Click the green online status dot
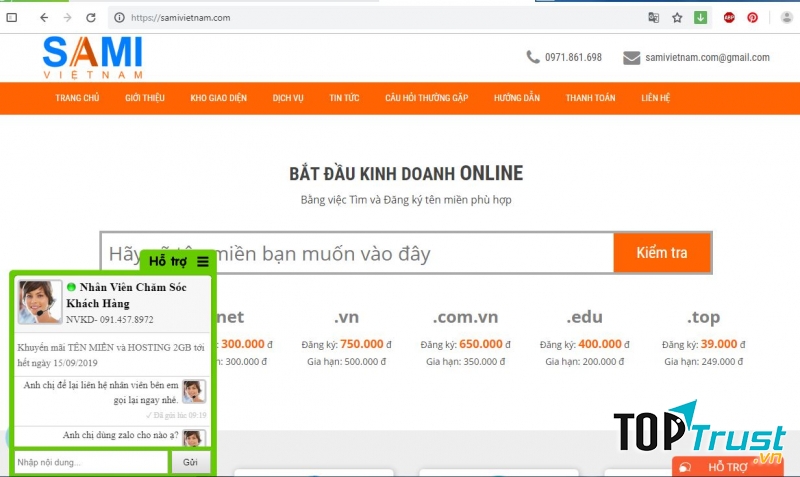 71,287
